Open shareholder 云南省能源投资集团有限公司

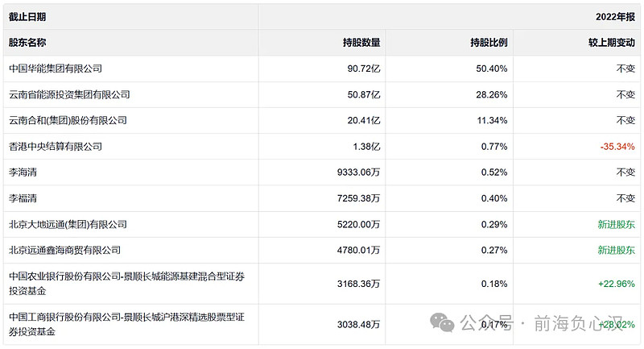pos(69,94)
